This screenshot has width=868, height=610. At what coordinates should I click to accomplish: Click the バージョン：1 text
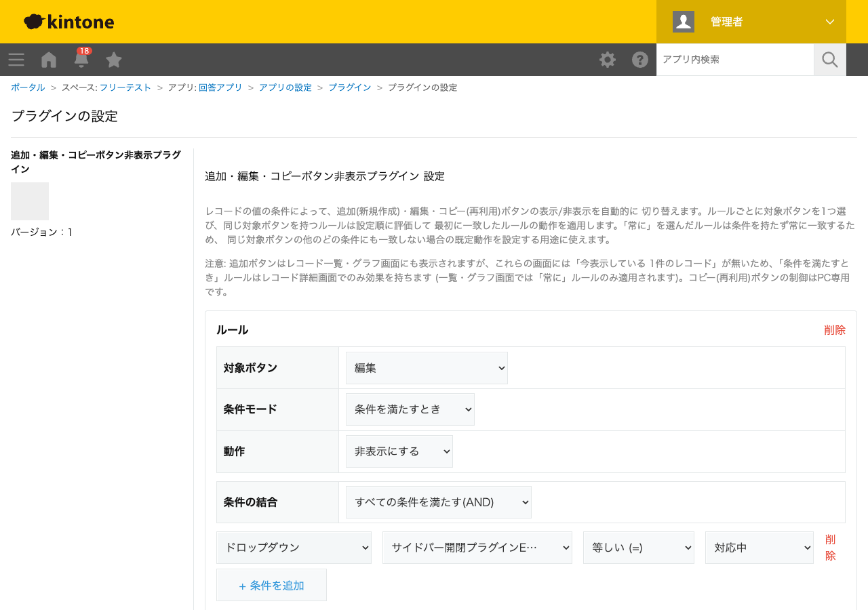tap(42, 232)
